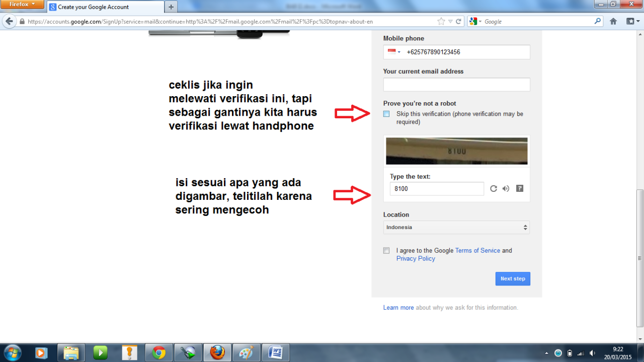The width and height of the screenshot is (644, 362).
Task: Click the padlock site identity icon
Action: (x=22, y=22)
